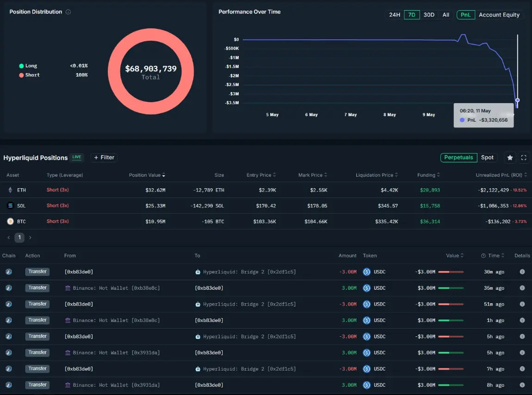Screen dimensions: 532x395
Task: Click value bar in 35m ago row
Action: coord(451,288)
